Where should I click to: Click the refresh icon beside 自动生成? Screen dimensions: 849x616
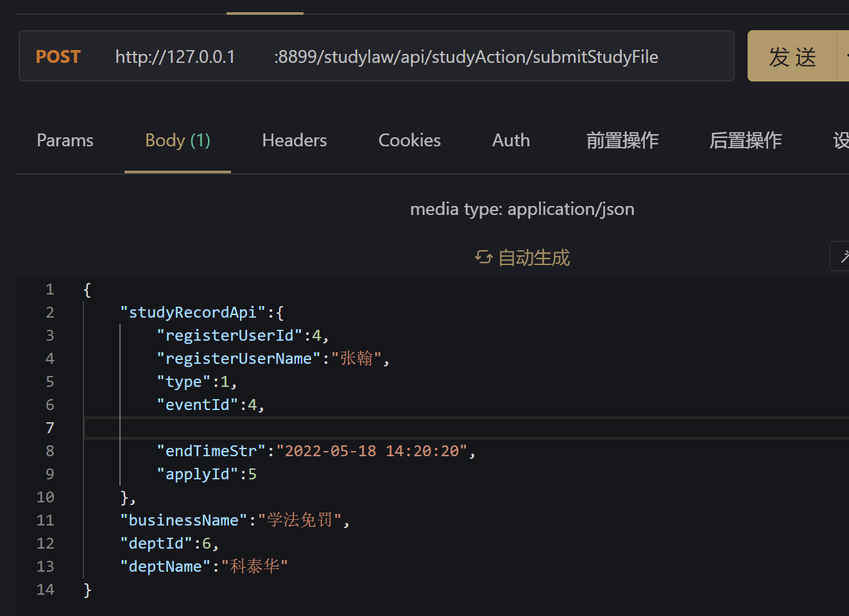(483, 257)
